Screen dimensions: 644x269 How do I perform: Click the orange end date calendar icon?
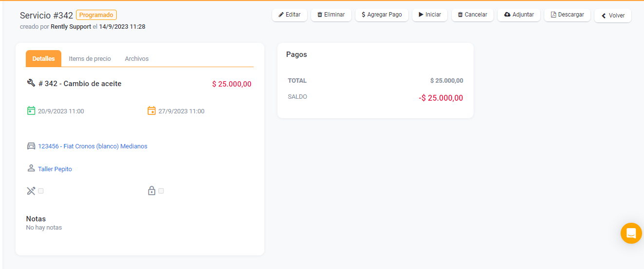[x=151, y=111]
